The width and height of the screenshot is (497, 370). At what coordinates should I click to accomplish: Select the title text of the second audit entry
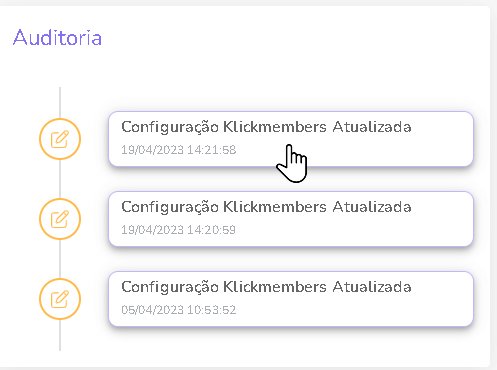pos(266,207)
